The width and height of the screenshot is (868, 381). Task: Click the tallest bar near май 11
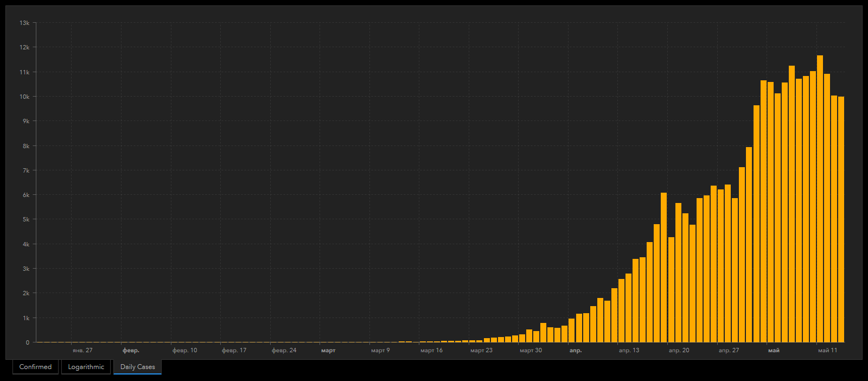coord(820,199)
